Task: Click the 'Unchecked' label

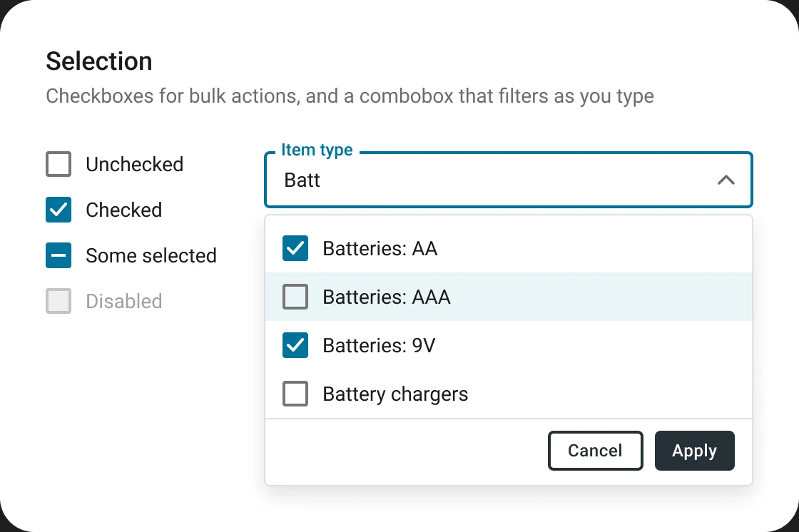Action: (x=135, y=165)
